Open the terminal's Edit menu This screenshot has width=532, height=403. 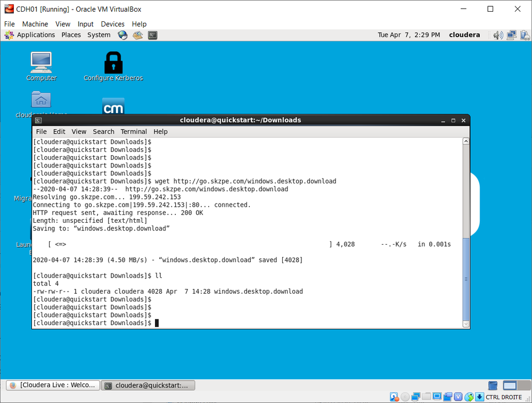59,132
